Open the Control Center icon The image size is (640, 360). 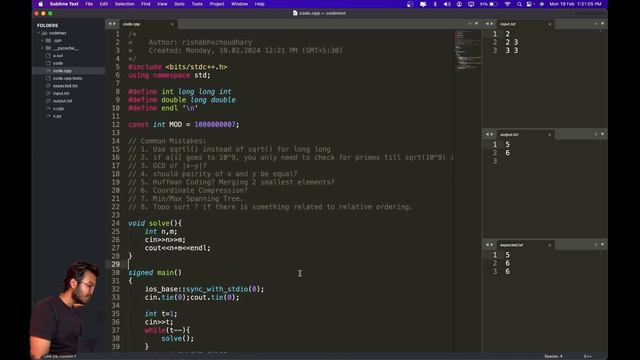529,4
